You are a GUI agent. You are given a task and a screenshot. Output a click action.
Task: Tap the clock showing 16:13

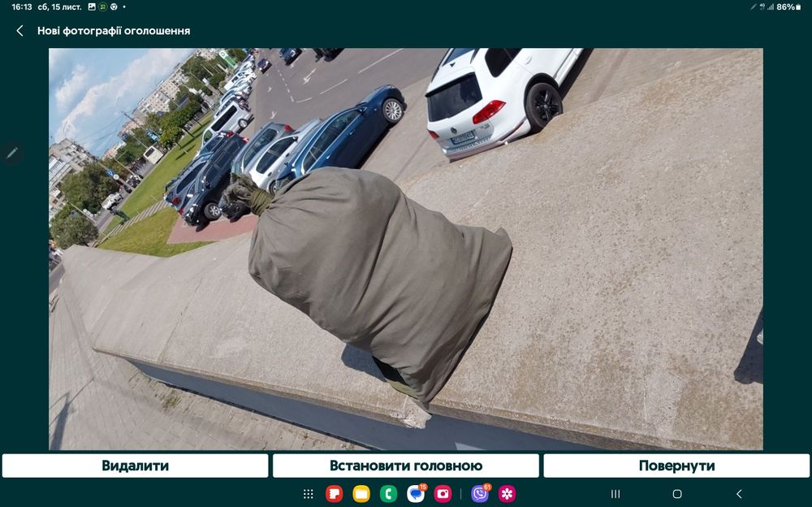click(22, 6)
